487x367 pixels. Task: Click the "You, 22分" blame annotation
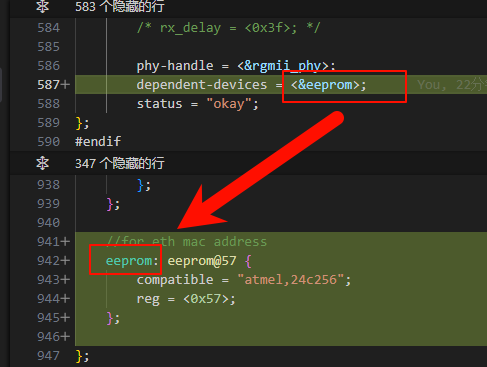tap(451, 85)
